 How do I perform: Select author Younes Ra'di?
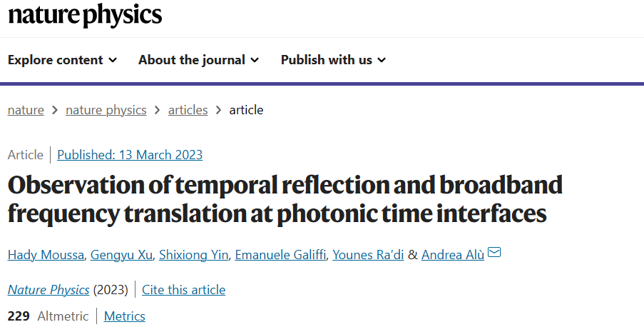tap(368, 255)
